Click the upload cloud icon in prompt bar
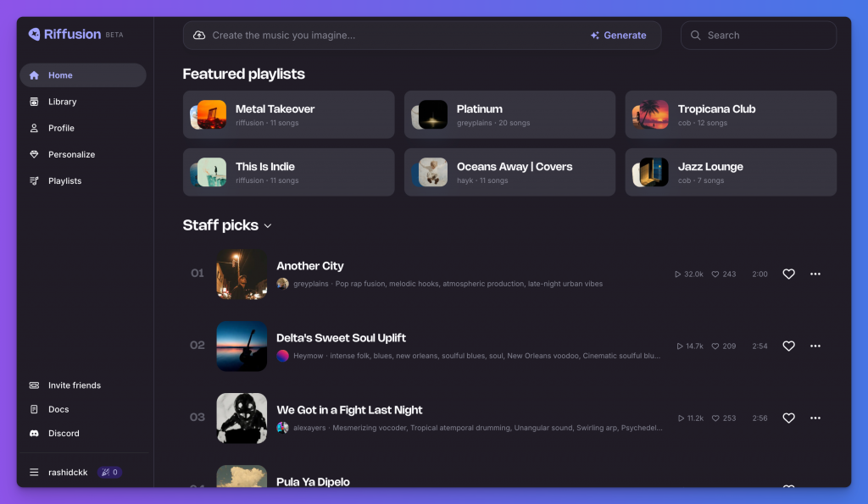The image size is (868, 504). (x=199, y=36)
